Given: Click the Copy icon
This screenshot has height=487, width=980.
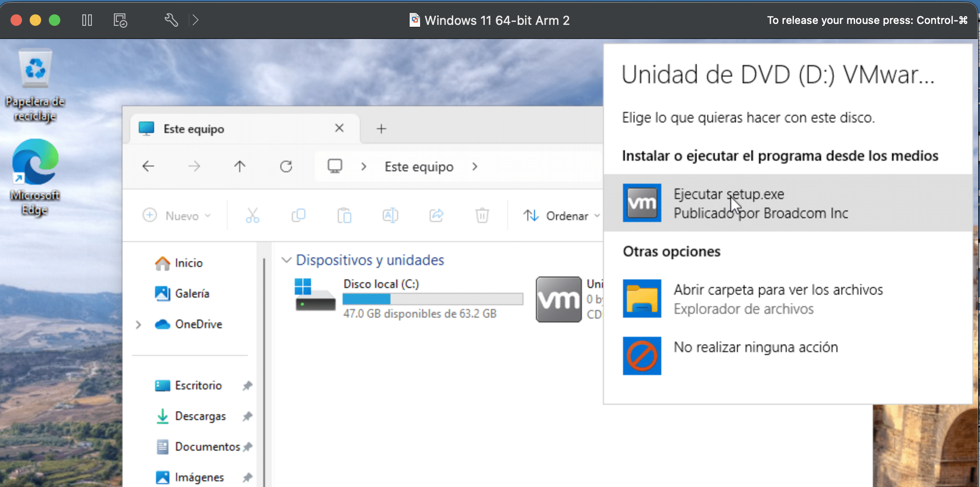Looking at the screenshot, I should (298, 215).
